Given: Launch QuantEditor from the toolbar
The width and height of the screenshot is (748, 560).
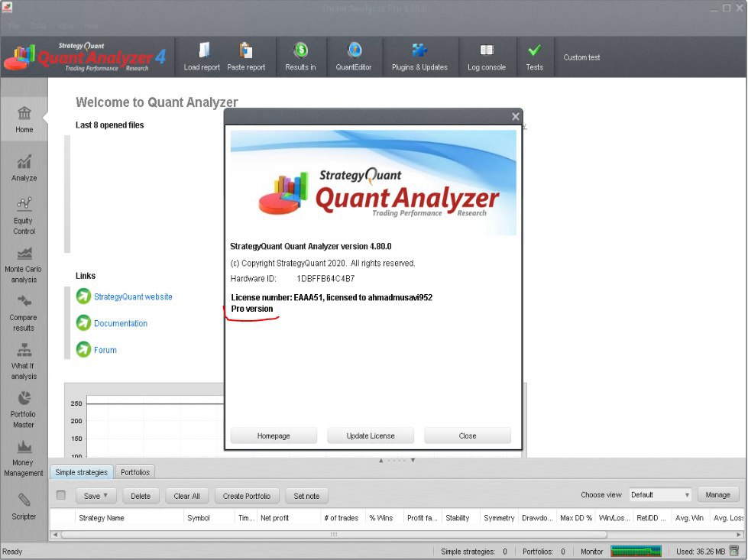Looking at the screenshot, I should (x=354, y=57).
